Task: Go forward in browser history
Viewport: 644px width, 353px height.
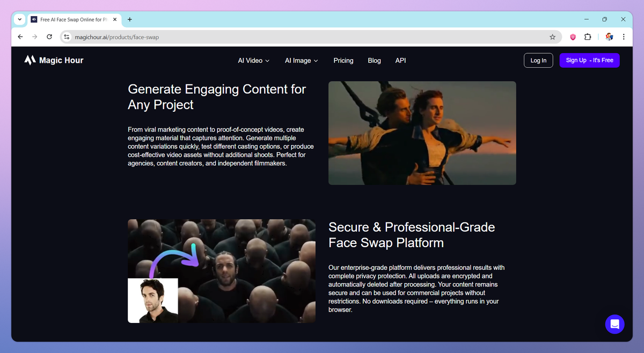Action: [x=35, y=37]
